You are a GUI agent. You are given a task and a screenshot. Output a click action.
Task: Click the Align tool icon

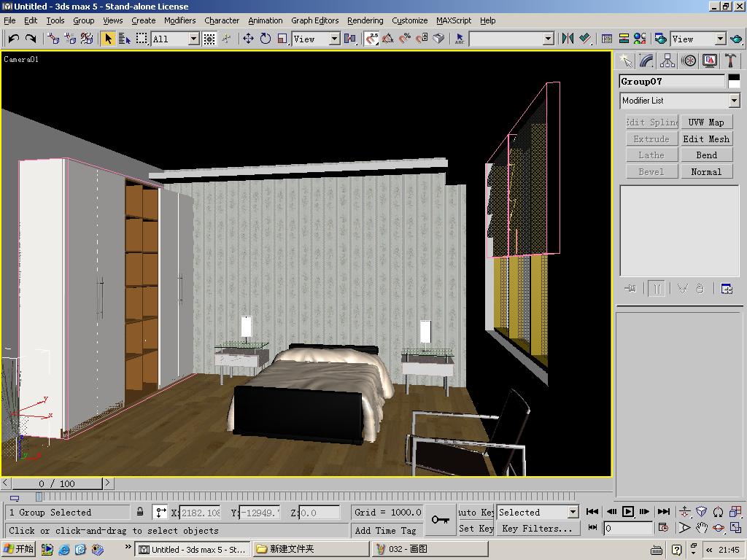click(585, 39)
